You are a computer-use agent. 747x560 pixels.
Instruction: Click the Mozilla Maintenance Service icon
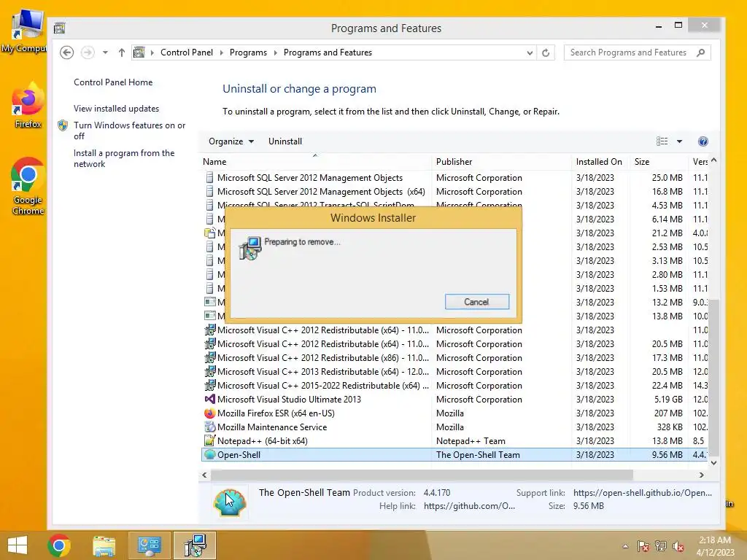209,427
